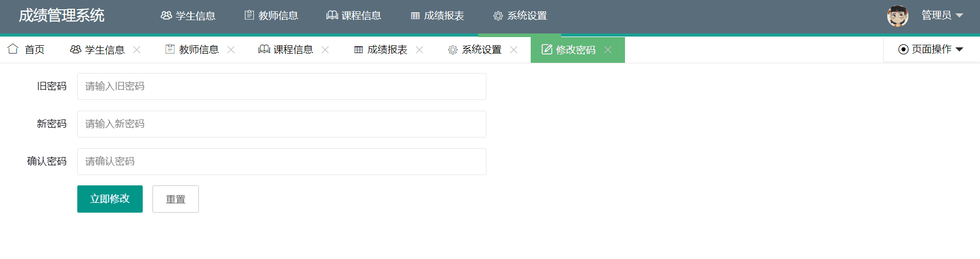Close the 教师信息 tab

coord(231,49)
